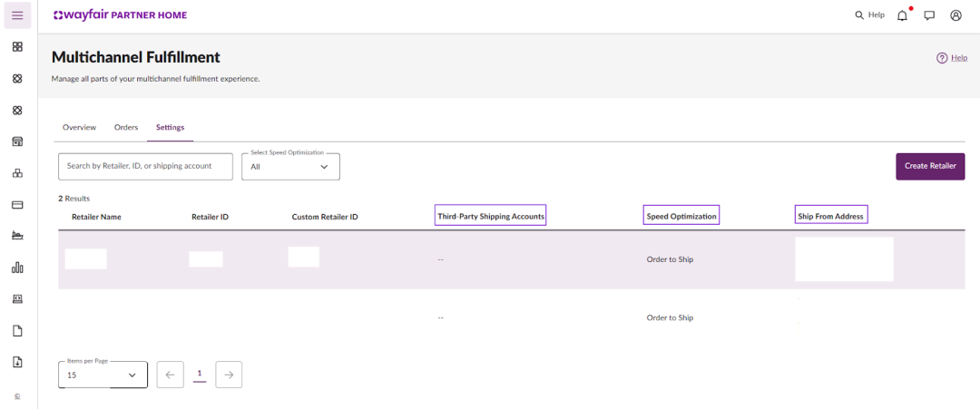Click the retailer search input field
This screenshot has height=409, width=980.
pyautogui.click(x=145, y=167)
